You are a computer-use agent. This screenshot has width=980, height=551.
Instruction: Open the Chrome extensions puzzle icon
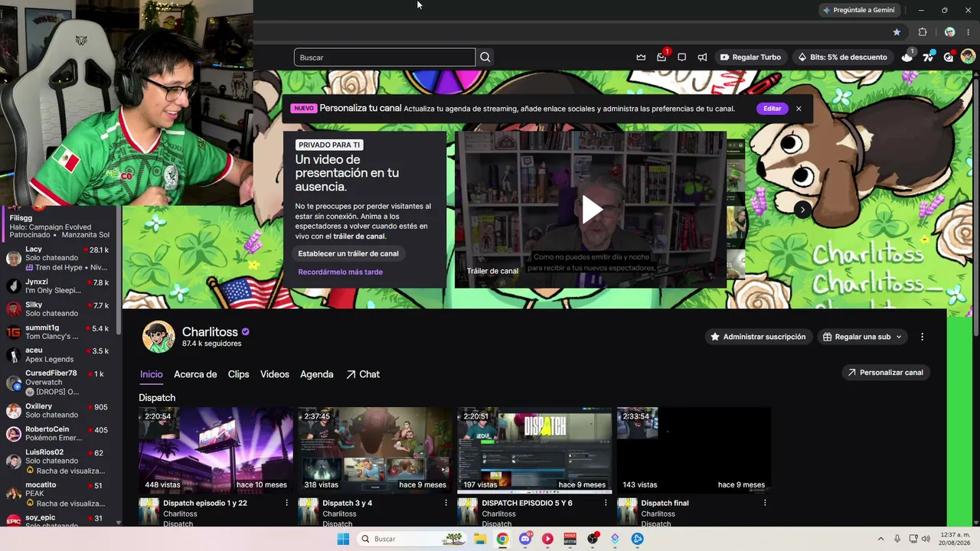(923, 32)
